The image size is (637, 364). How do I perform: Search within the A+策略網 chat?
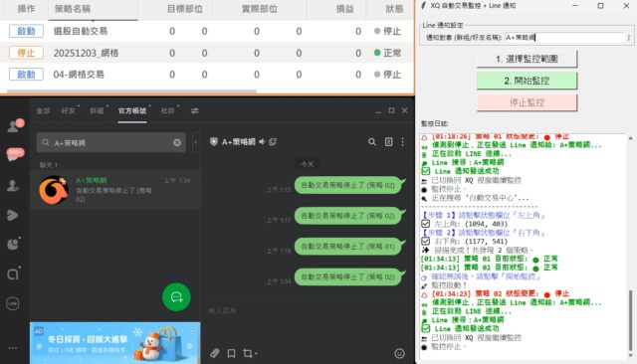371,141
